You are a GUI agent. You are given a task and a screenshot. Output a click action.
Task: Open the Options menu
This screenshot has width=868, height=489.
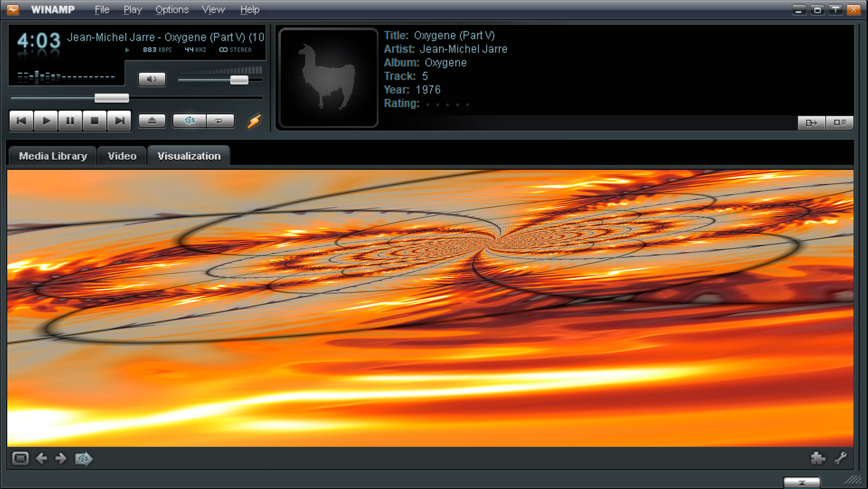171,8
